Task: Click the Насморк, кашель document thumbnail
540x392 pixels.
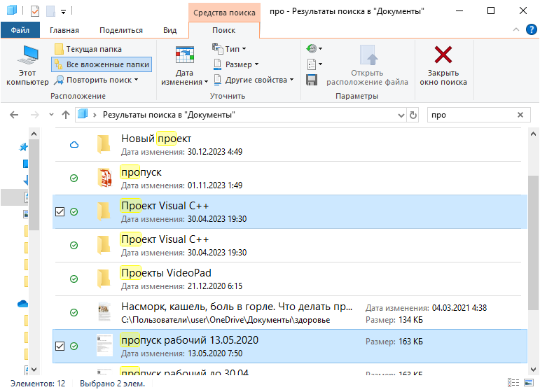Action: [x=104, y=311]
